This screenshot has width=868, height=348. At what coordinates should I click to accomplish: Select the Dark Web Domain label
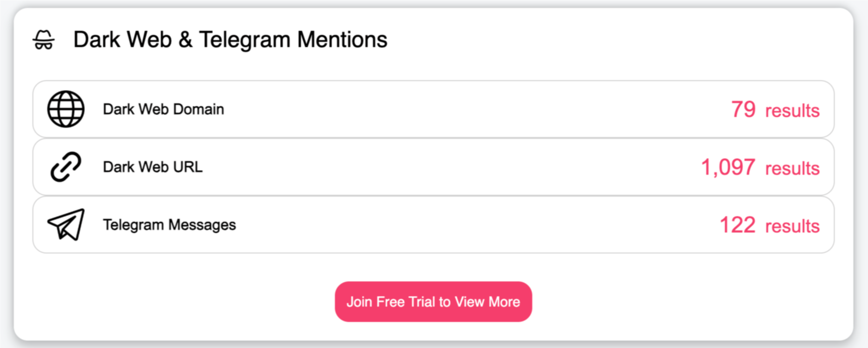(163, 109)
